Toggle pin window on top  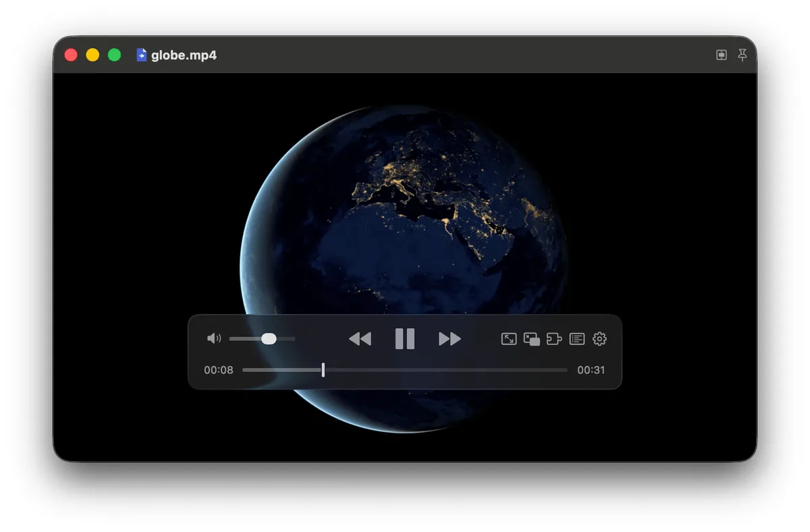coord(742,55)
